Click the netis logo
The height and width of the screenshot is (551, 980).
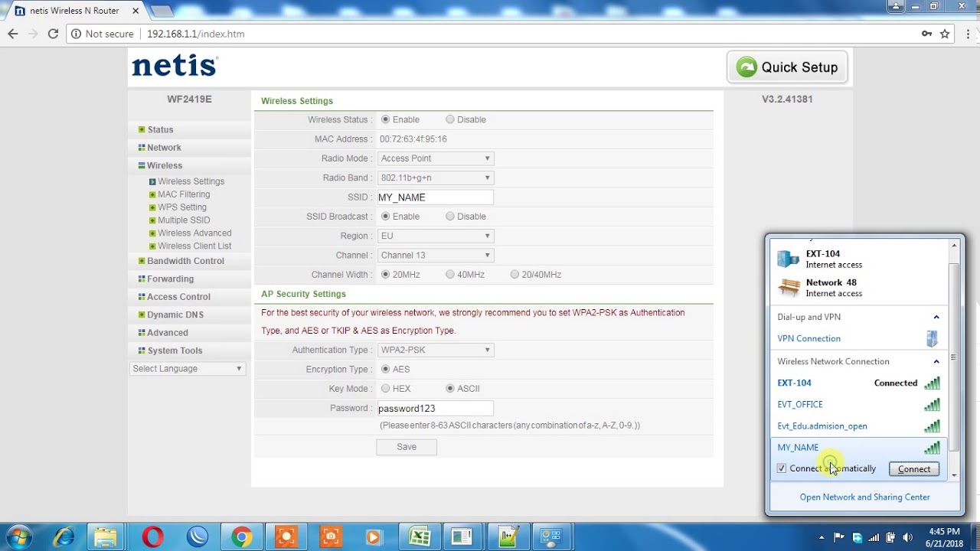point(175,66)
